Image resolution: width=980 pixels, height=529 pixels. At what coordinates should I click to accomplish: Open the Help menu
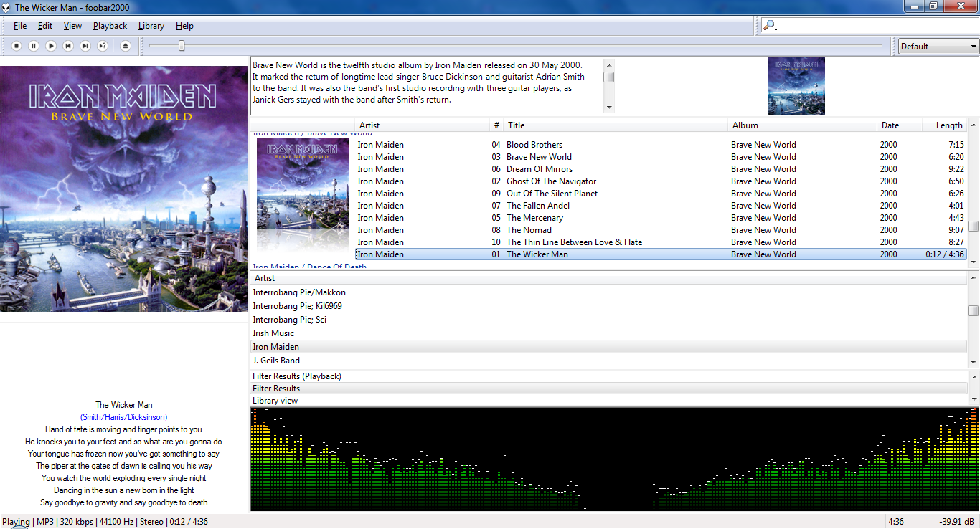pos(184,26)
